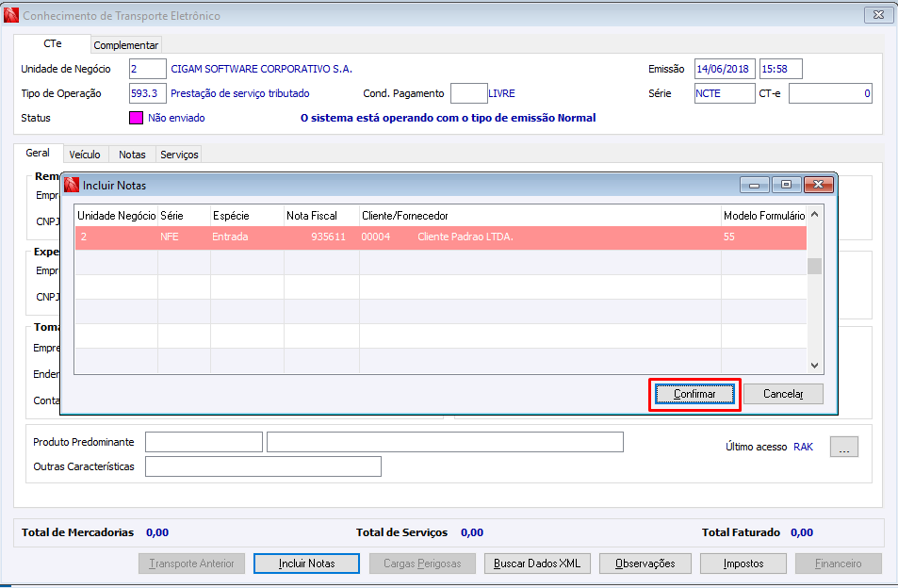This screenshot has height=588, width=898.
Task: Minimize the Incluir Notas dialog
Action: [x=754, y=185]
